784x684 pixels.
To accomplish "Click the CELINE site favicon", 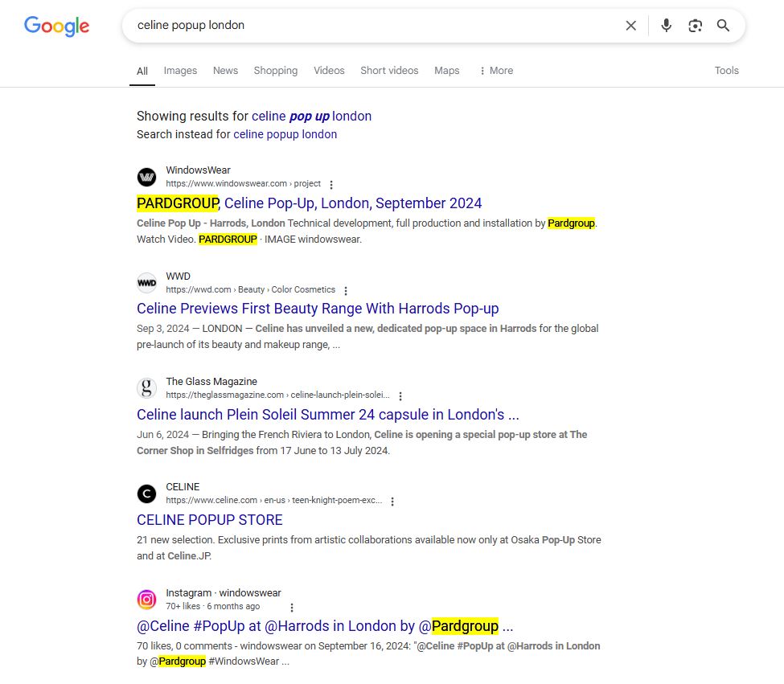I will (146, 494).
